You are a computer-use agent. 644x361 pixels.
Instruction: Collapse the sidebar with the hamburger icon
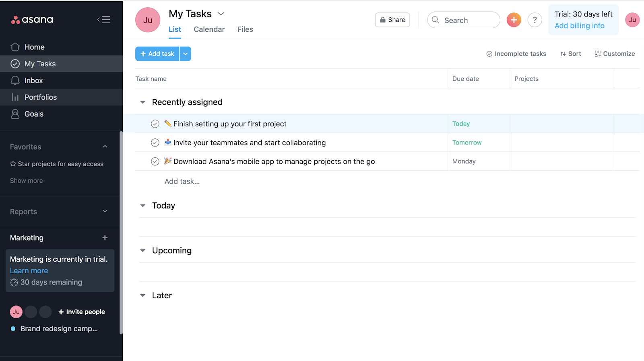[104, 20]
